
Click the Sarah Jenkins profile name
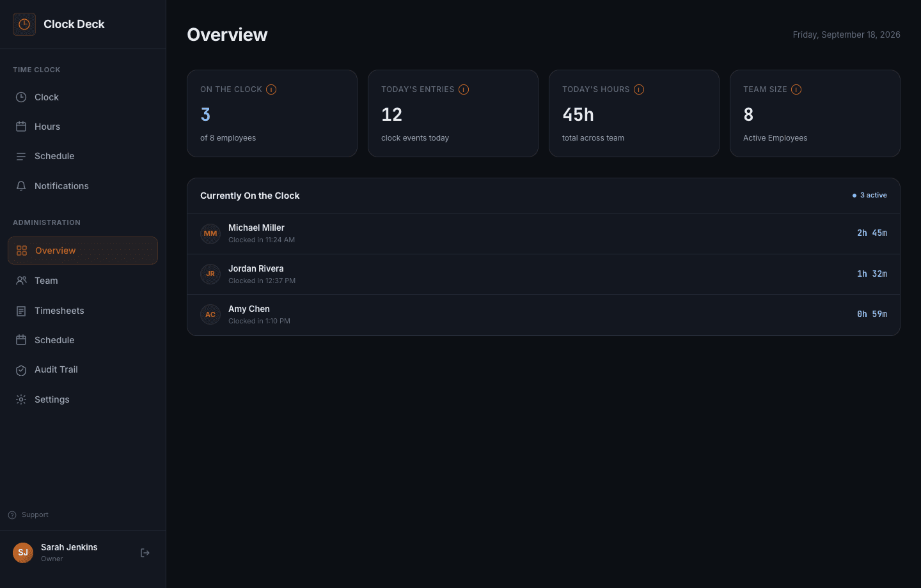[69, 547]
